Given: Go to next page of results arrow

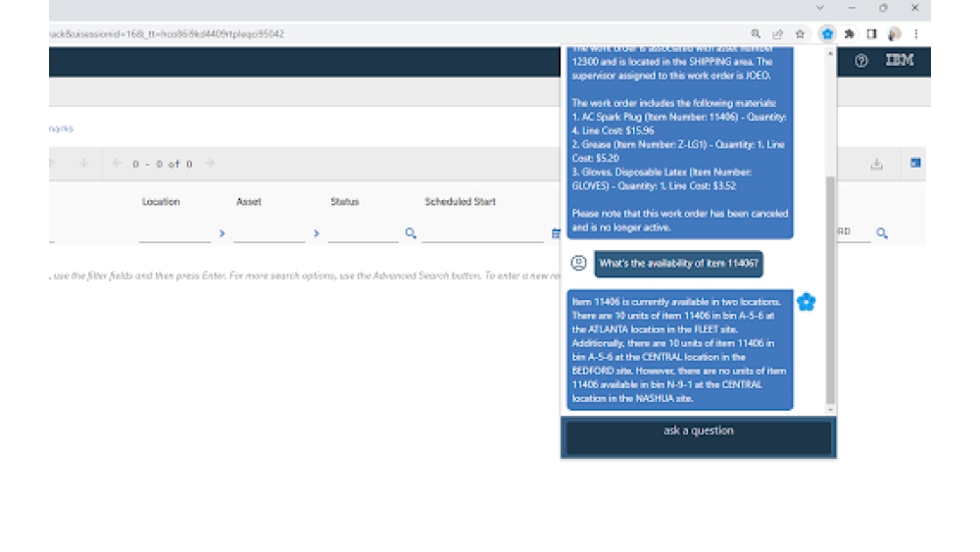Looking at the screenshot, I should click(x=210, y=164).
